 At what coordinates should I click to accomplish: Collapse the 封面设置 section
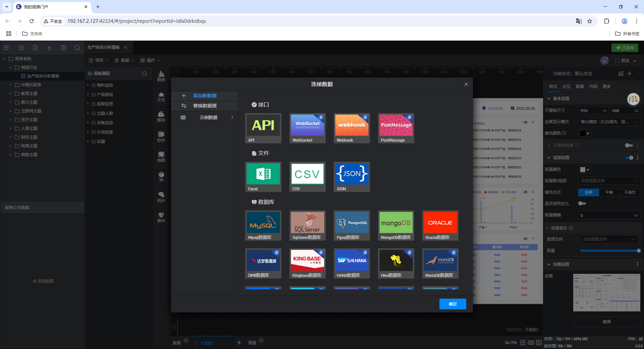(549, 264)
